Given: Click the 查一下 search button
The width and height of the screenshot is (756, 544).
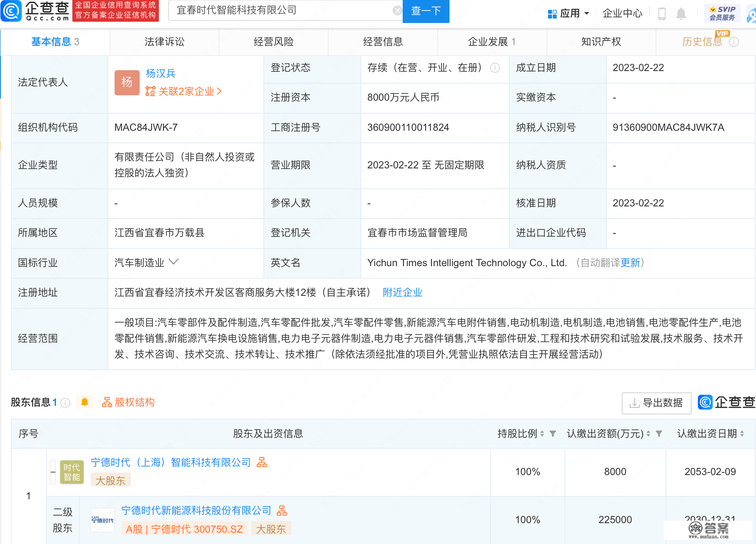Looking at the screenshot, I should tap(426, 11).
